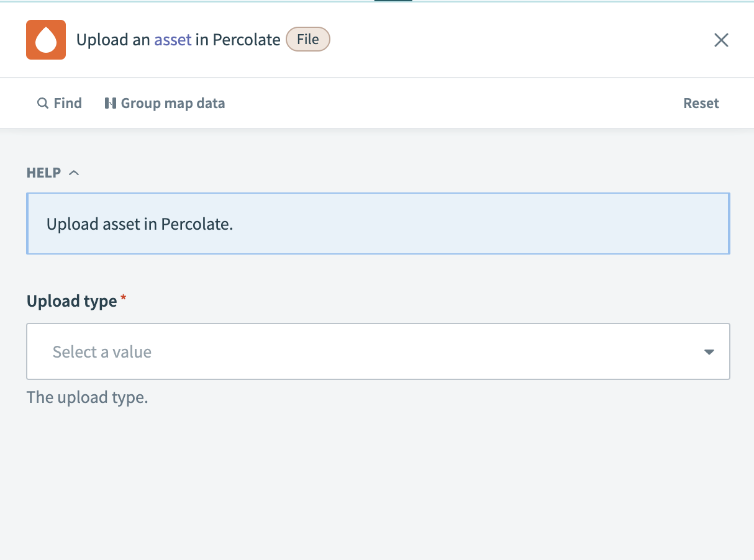The height and width of the screenshot is (560, 754).
Task: Click the Upload asset in Percolate help box
Action: (x=378, y=224)
